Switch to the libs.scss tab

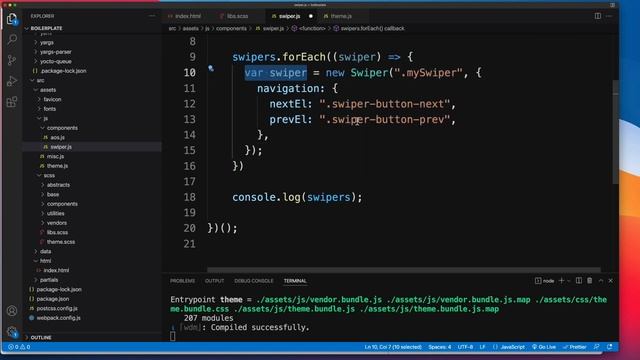237,16
